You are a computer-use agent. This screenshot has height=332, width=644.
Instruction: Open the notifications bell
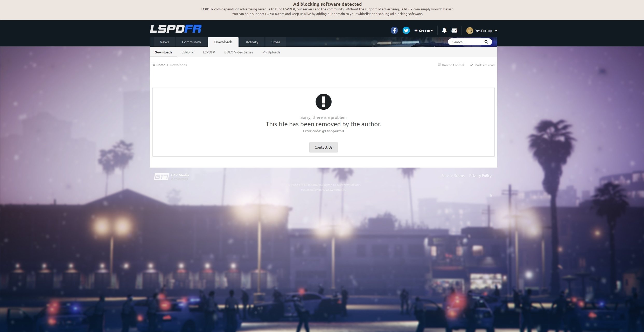click(444, 30)
